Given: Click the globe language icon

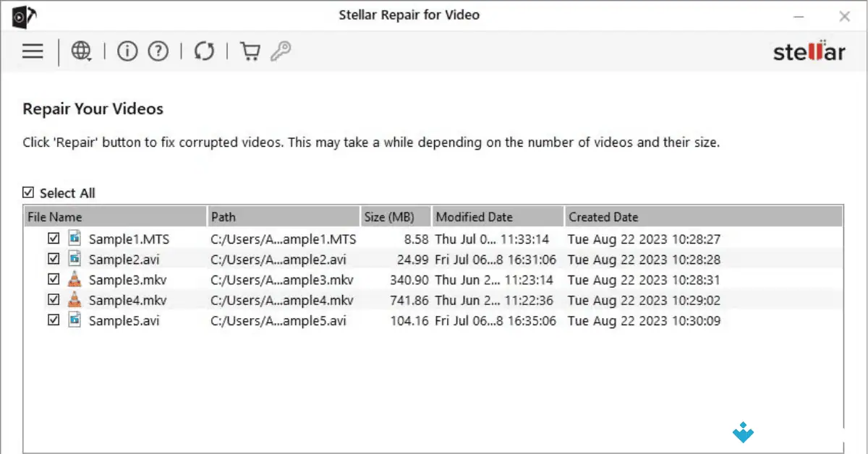Looking at the screenshot, I should pyautogui.click(x=81, y=51).
